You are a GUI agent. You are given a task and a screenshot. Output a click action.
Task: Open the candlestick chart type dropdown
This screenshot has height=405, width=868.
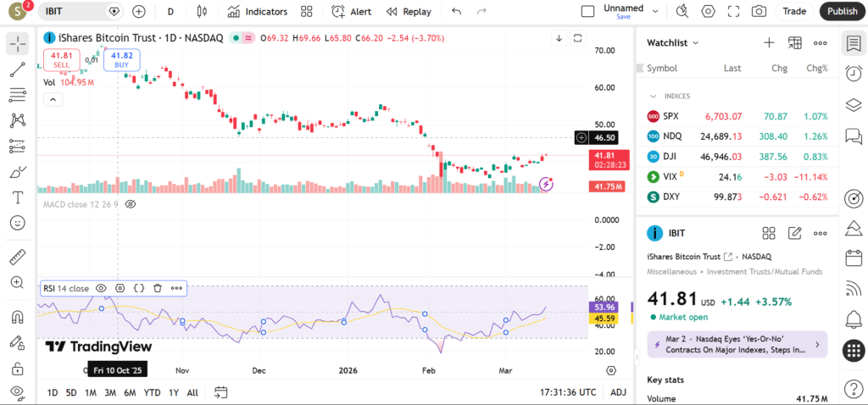(201, 12)
